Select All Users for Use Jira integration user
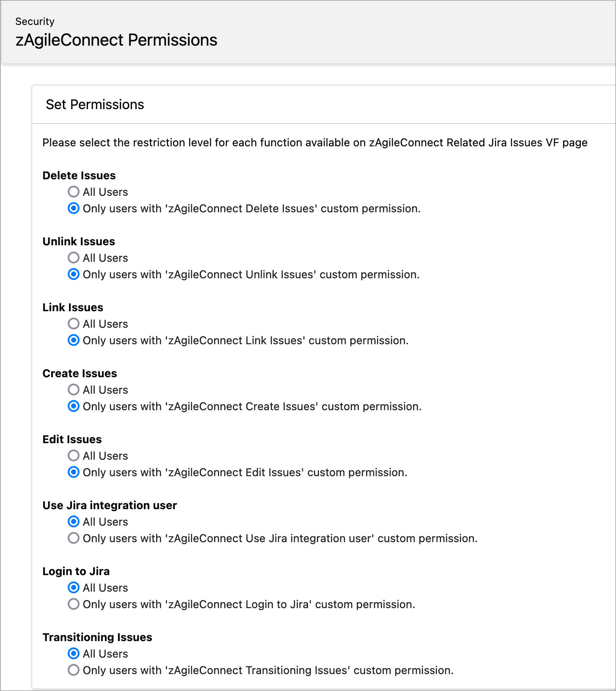The image size is (616, 691). [x=74, y=522]
